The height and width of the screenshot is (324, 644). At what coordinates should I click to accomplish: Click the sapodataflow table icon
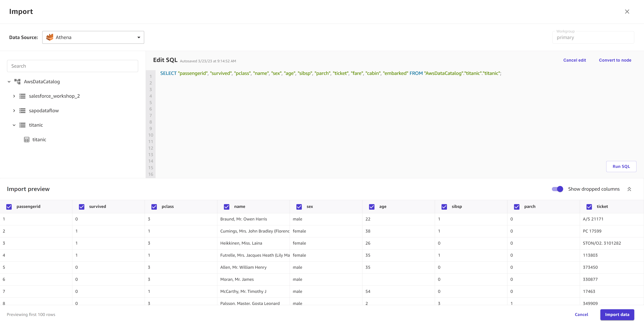(x=22, y=110)
